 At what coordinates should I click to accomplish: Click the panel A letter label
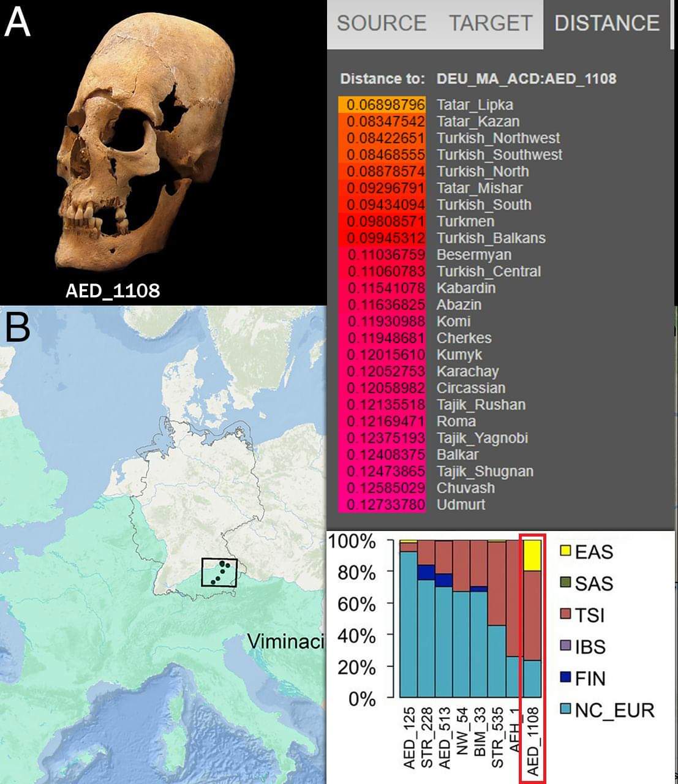17,23
